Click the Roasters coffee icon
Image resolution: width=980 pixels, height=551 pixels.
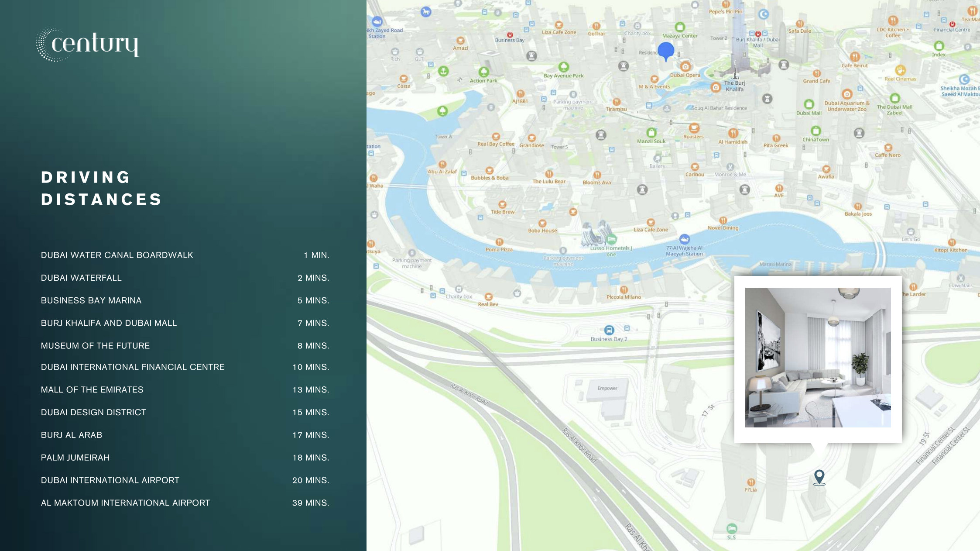694,128
